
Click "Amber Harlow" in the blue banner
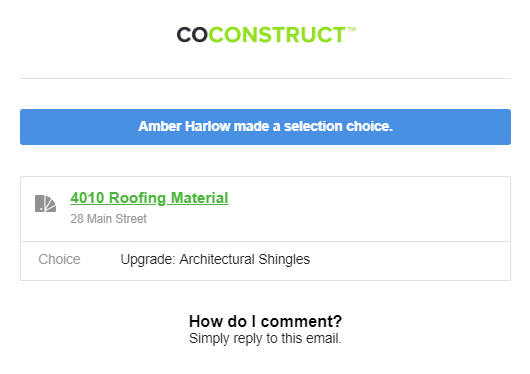tap(184, 126)
